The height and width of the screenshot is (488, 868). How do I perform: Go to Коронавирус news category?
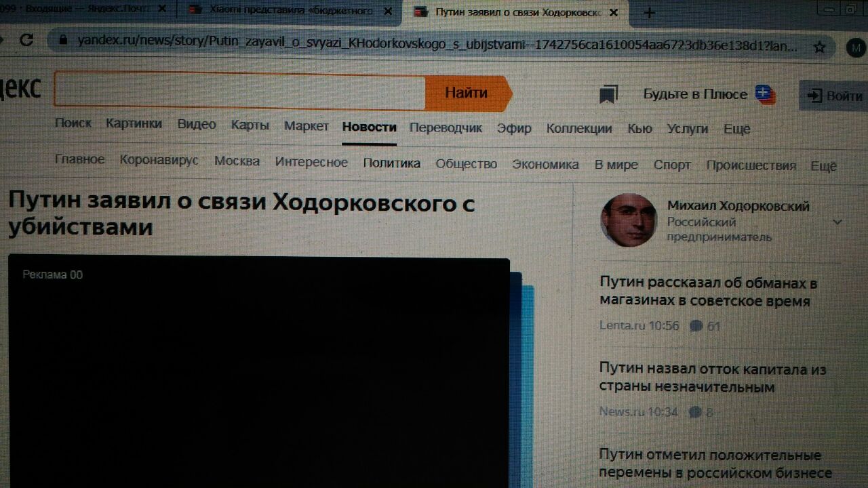[159, 160]
